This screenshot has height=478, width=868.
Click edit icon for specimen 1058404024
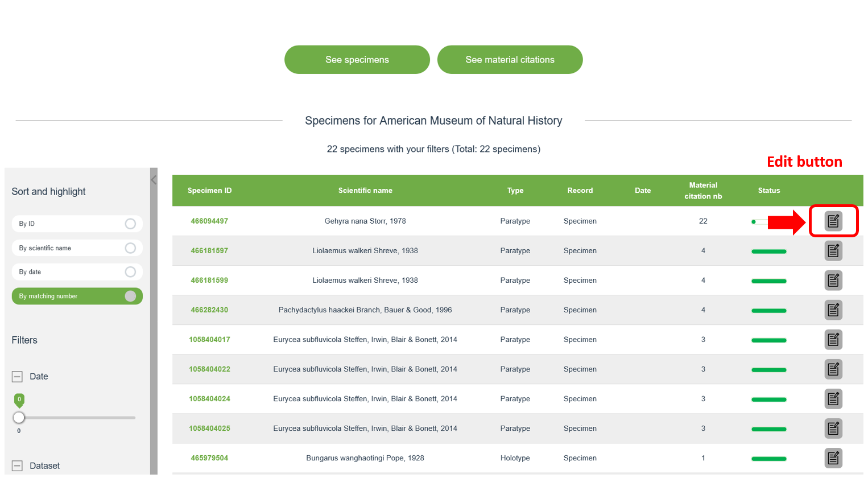click(x=833, y=398)
